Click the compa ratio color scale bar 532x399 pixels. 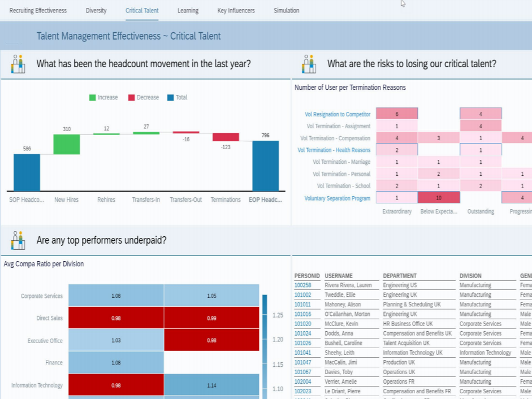[265, 346]
